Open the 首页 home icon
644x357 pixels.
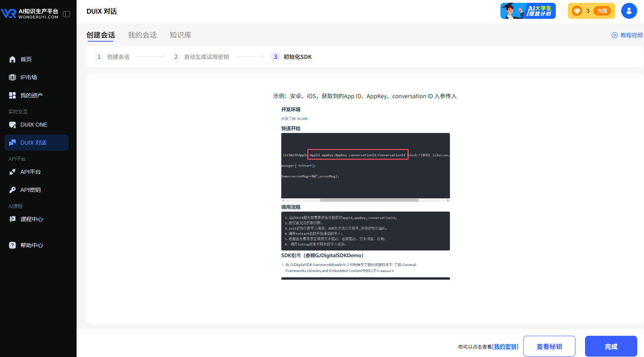(12, 59)
